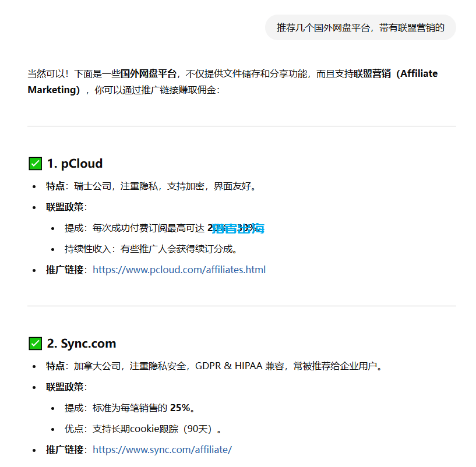Click the green checkmark beside 1. pCloud
Viewport: 476px width, 467px height.
click(35, 164)
